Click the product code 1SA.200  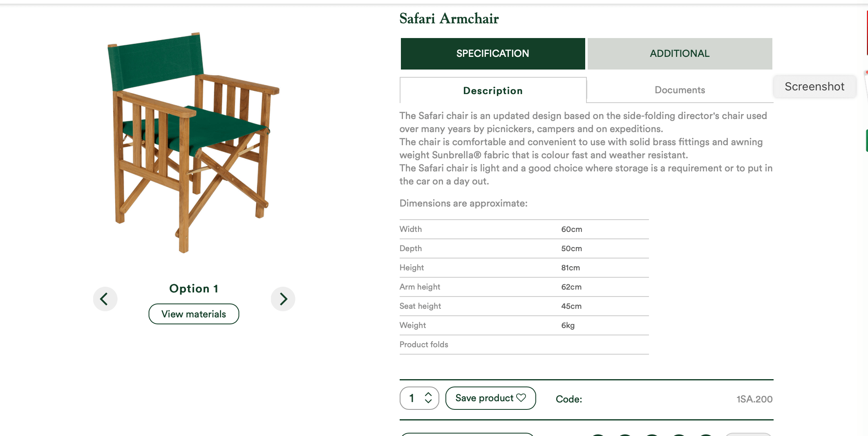point(754,399)
